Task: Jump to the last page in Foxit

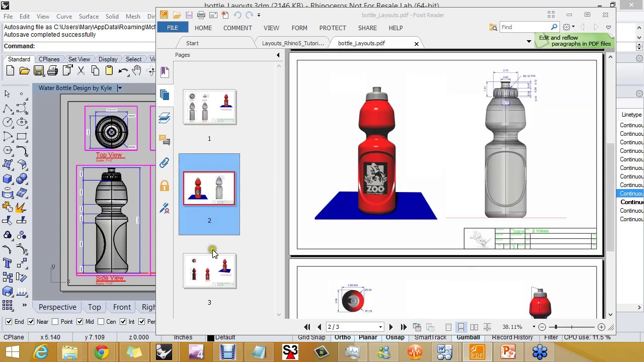Action: coord(403,327)
